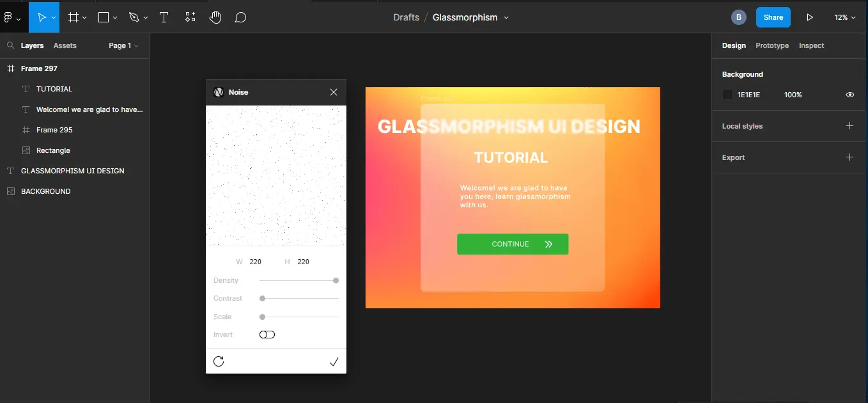The image size is (868, 403).
Task: Add an export setting with plus icon
Action: (x=849, y=157)
